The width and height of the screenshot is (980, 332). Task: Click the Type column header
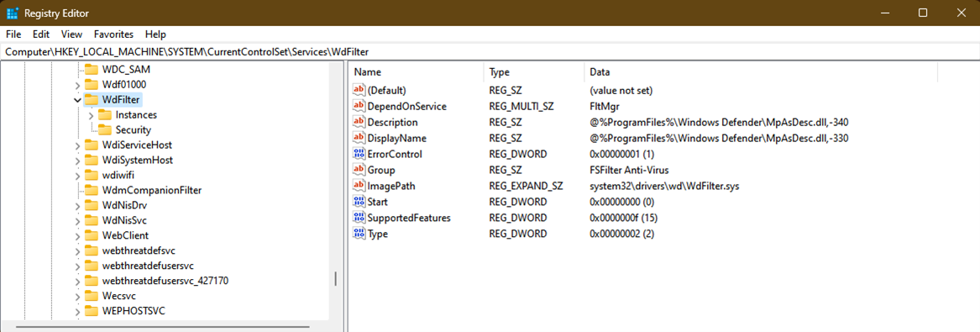coord(533,72)
